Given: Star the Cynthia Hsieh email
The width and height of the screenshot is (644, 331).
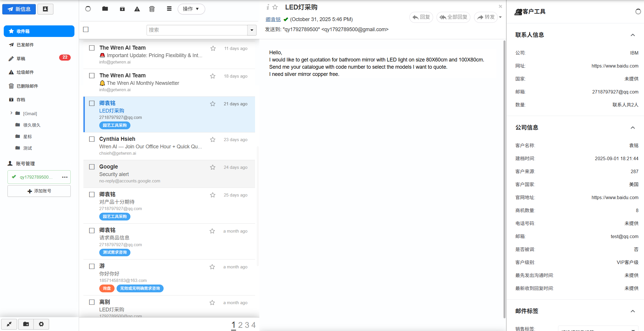Looking at the screenshot, I should (x=213, y=140).
